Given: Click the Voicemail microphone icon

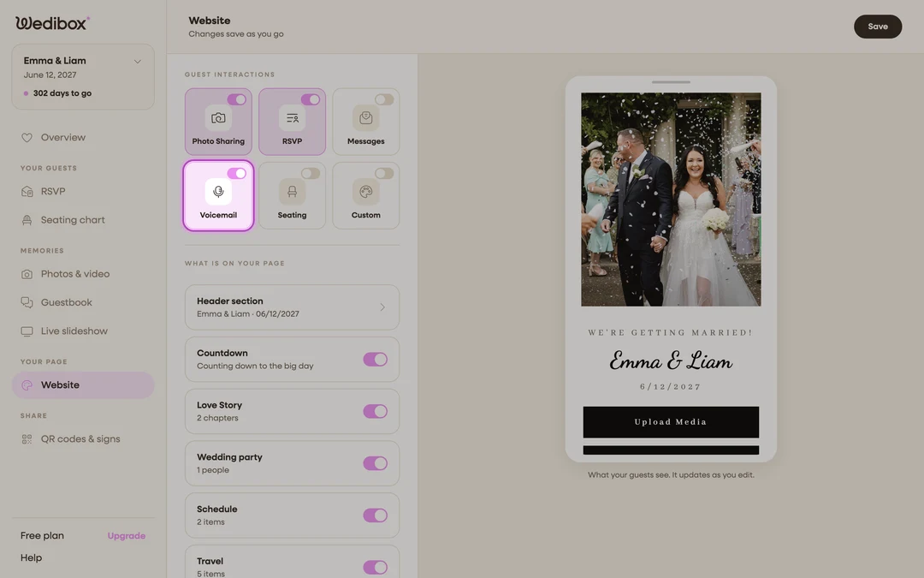Looking at the screenshot, I should pyautogui.click(x=218, y=192).
